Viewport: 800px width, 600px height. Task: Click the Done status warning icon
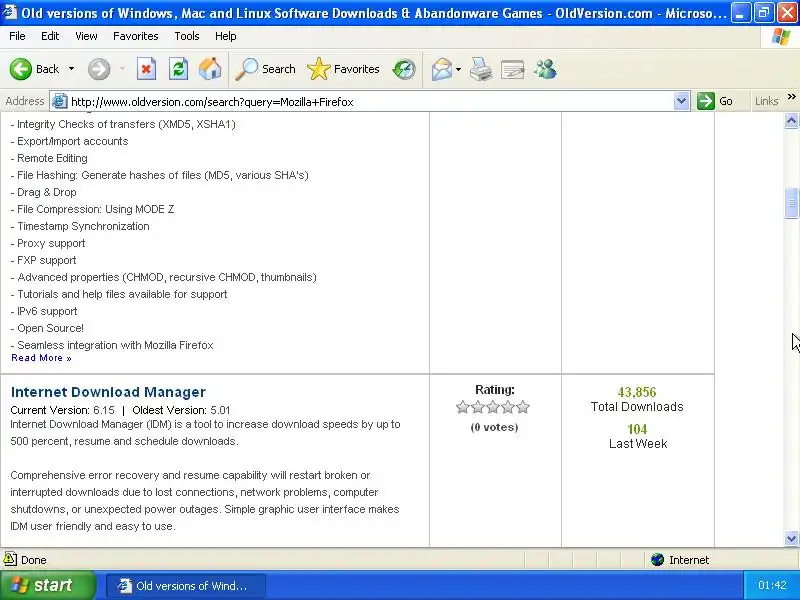[10, 559]
